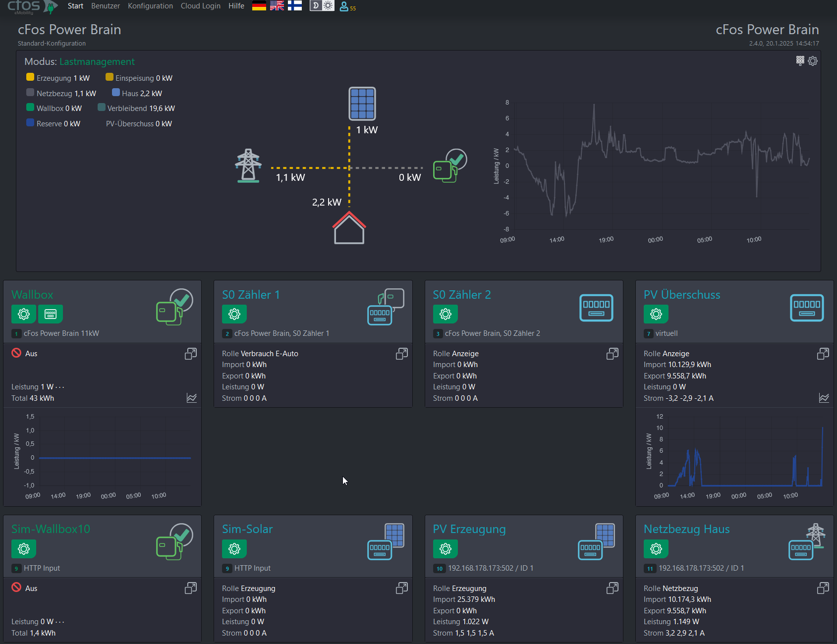Viewport: 837px width, 644px height.
Task: Expand the Wallbox tile popout icon
Action: 191,354
